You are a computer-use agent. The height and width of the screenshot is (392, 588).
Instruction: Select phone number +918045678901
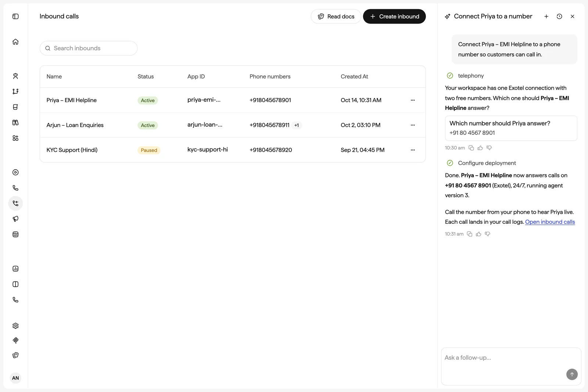[270, 100]
